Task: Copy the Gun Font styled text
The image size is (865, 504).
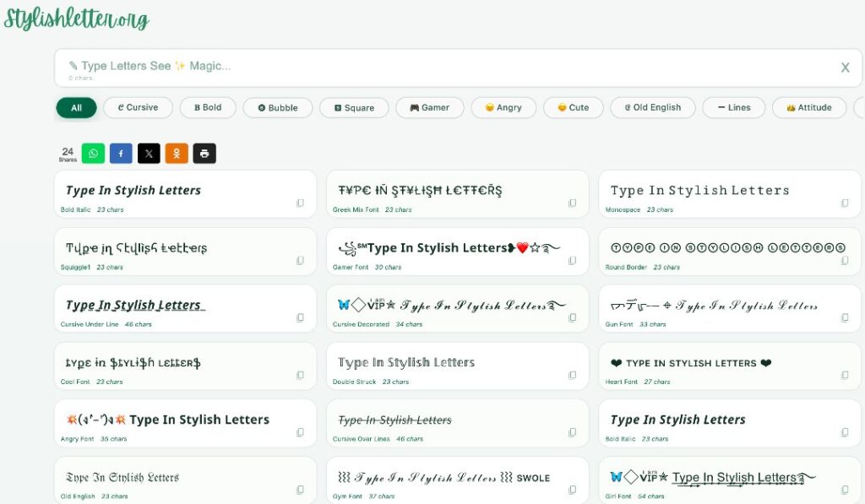Action: (845, 317)
